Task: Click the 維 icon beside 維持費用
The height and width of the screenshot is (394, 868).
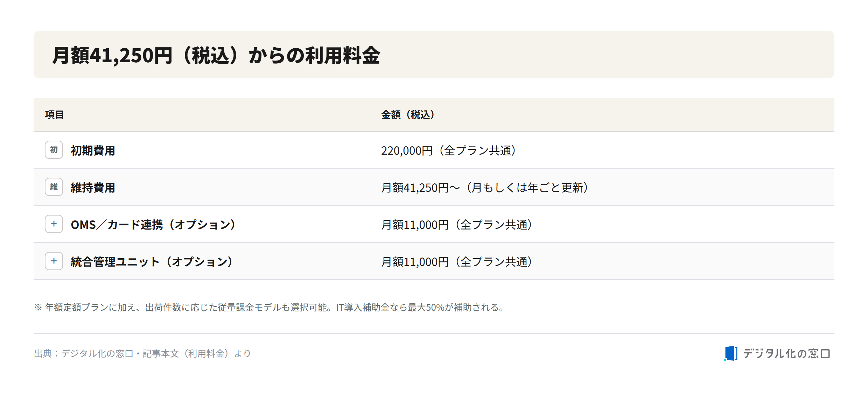Action: [x=54, y=187]
